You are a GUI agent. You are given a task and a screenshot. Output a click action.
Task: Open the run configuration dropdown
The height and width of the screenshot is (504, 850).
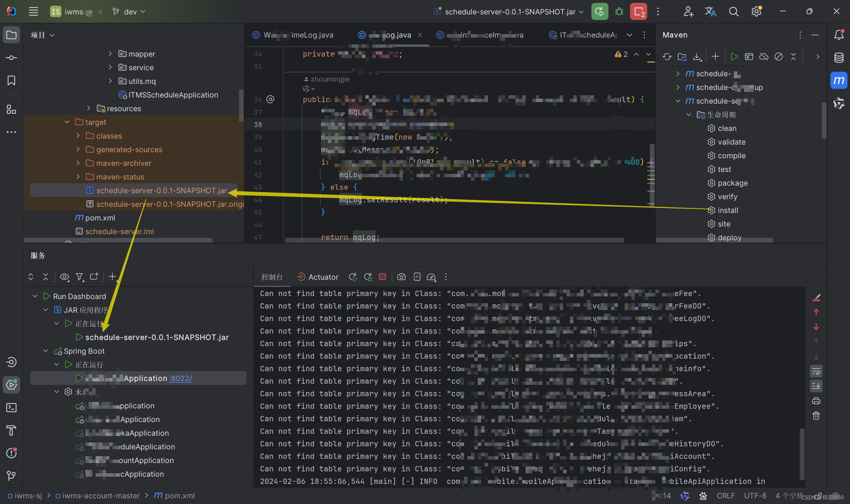[x=508, y=11]
